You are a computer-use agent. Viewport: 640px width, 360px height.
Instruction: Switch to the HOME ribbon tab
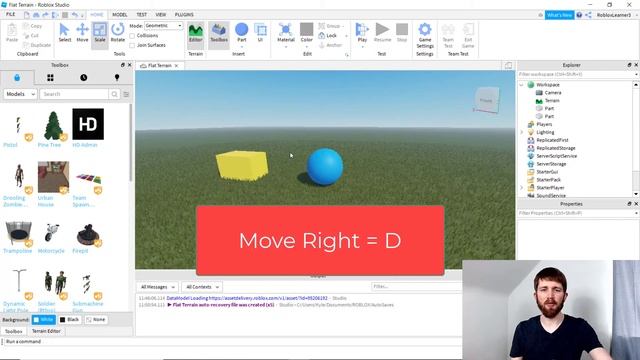pyautogui.click(x=97, y=14)
